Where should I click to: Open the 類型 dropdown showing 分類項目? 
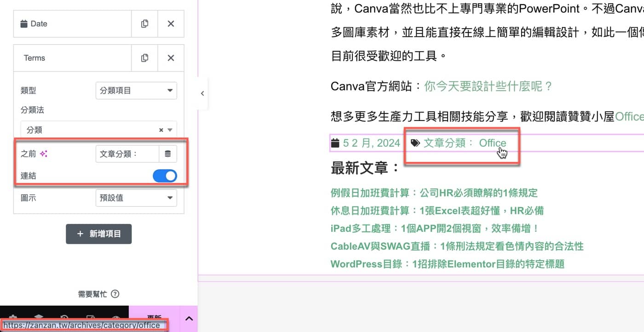click(136, 91)
